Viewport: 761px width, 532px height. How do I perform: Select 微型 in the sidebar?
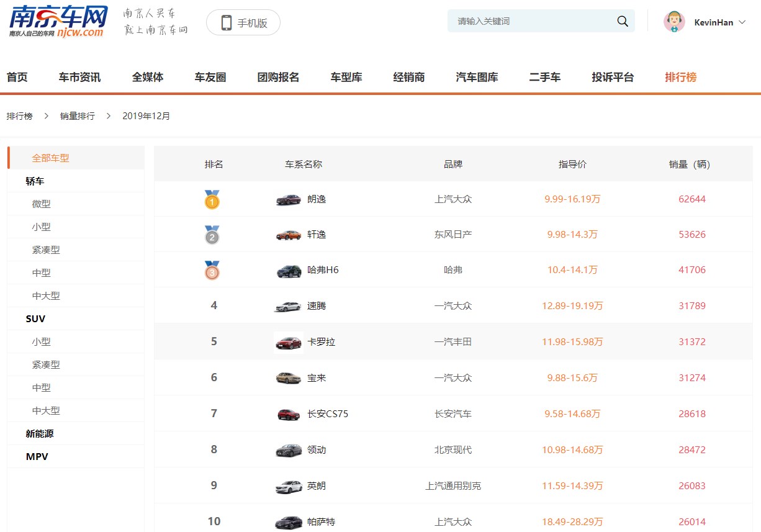[x=42, y=204]
